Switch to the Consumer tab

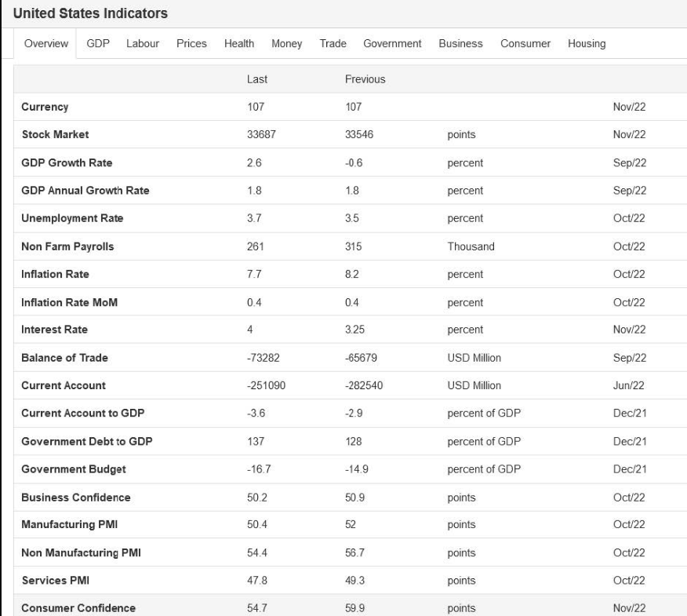pos(525,44)
